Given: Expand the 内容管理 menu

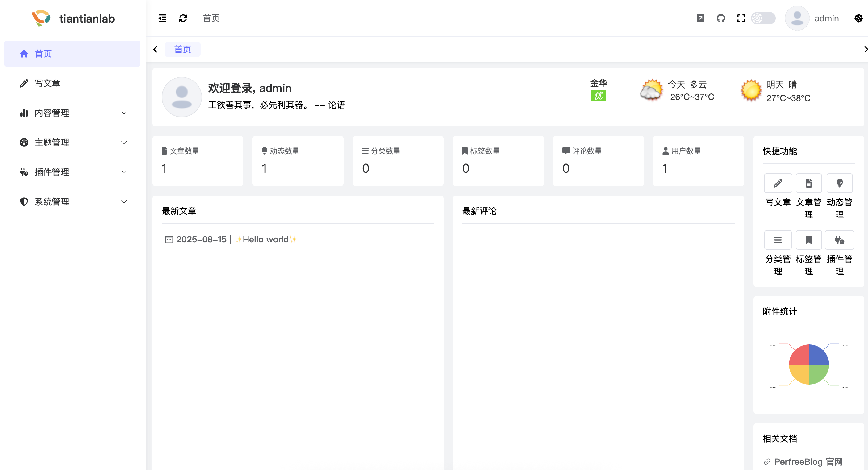Looking at the screenshot, I should point(73,113).
